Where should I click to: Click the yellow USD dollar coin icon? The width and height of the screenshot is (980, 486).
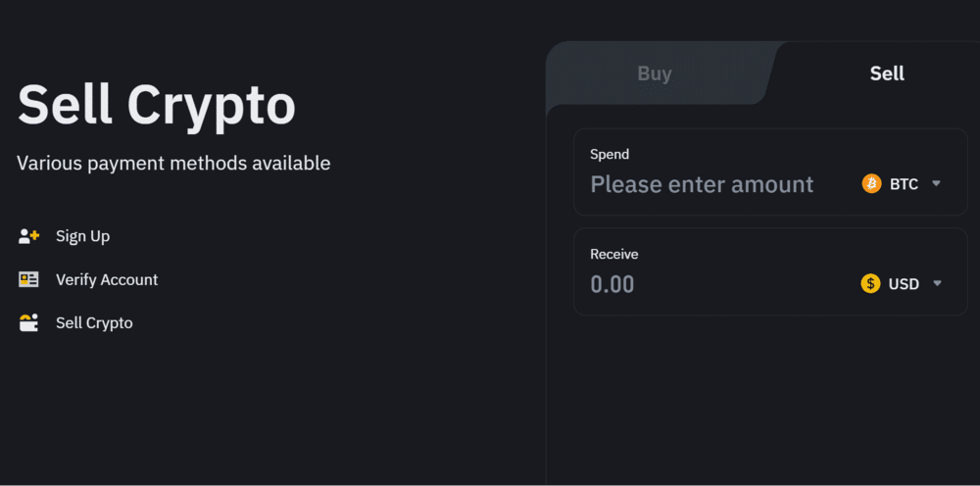click(870, 283)
